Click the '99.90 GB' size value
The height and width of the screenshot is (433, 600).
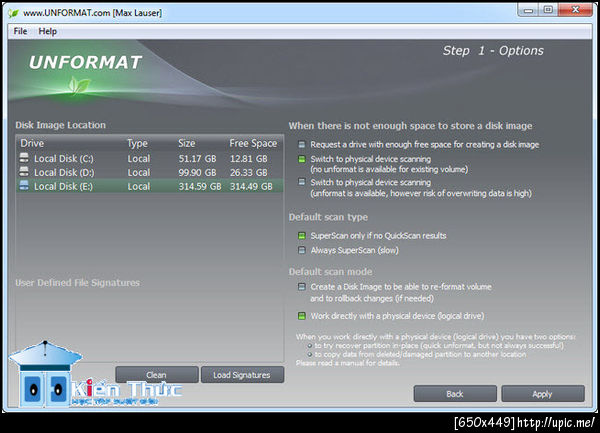click(x=197, y=173)
